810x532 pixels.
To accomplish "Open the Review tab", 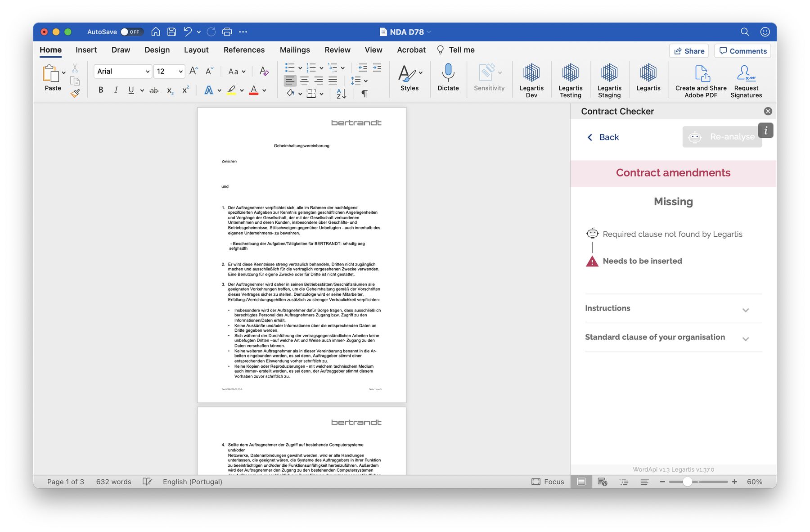I will (337, 50).
